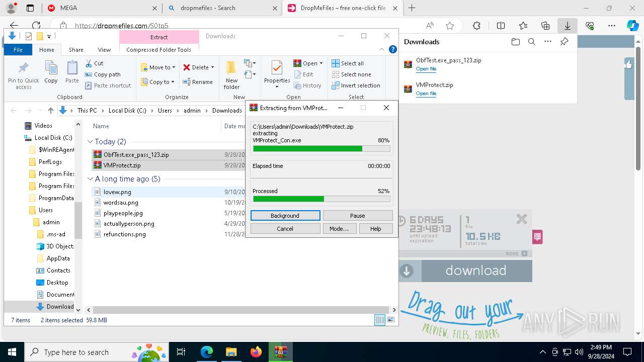
Task: Search downloads in Edge Downloads panel
Action: click(531, 42)
